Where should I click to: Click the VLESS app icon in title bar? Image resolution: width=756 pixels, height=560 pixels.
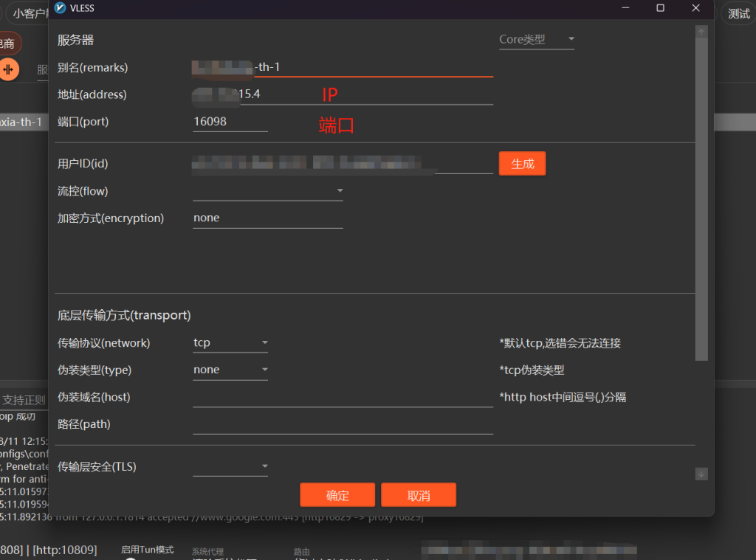pyautogui.click(x=61, y=8)
